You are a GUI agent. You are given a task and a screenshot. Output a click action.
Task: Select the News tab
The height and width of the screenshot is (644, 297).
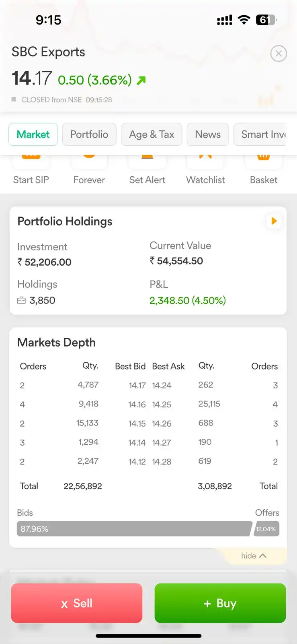[208, 134]
